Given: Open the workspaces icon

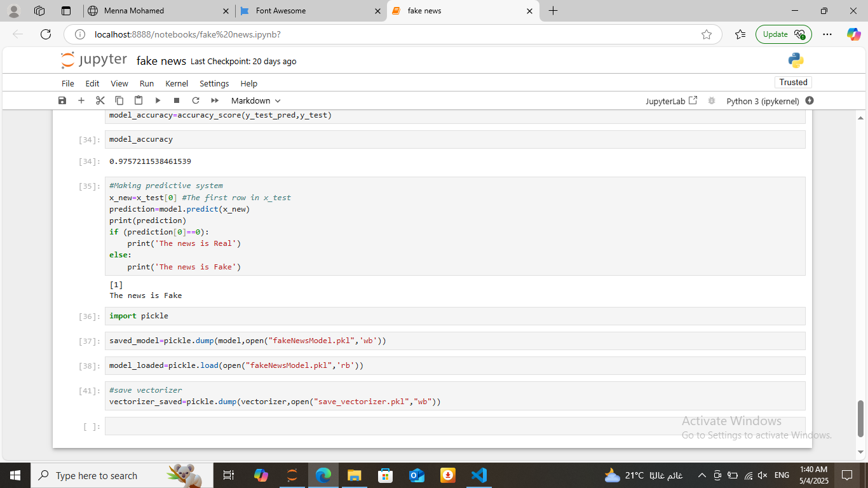Looking at the screenshot, I should (40, 11).
